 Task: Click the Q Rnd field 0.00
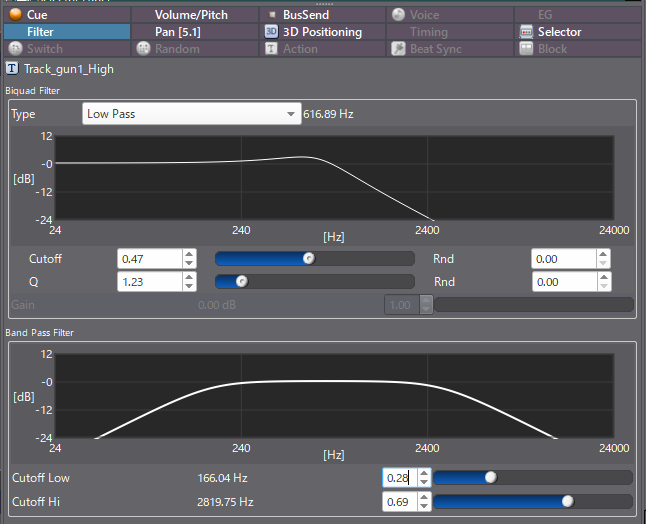(564, 282)
